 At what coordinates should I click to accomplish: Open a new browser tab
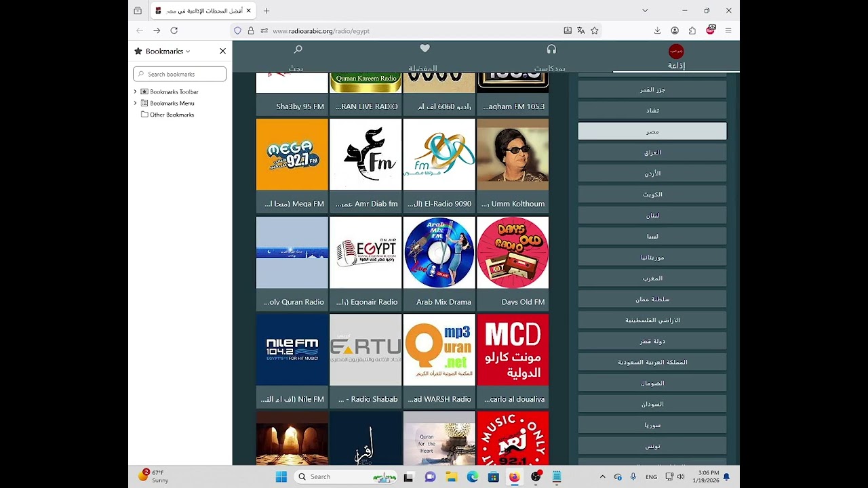point(267,10)
